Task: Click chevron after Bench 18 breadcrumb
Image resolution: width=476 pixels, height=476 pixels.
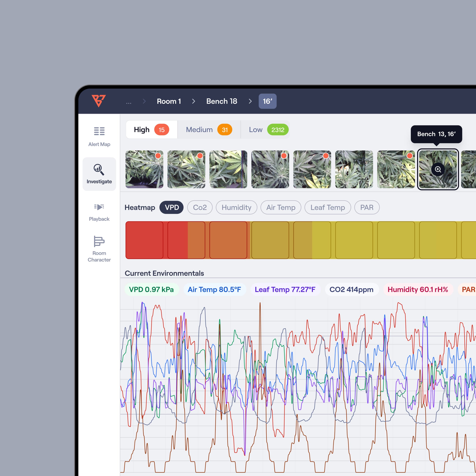Action: click(x=250, y=101)
